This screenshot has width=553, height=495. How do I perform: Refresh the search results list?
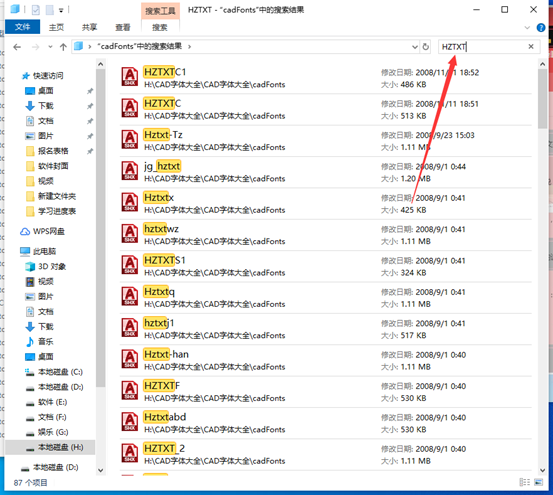[426, 47]
